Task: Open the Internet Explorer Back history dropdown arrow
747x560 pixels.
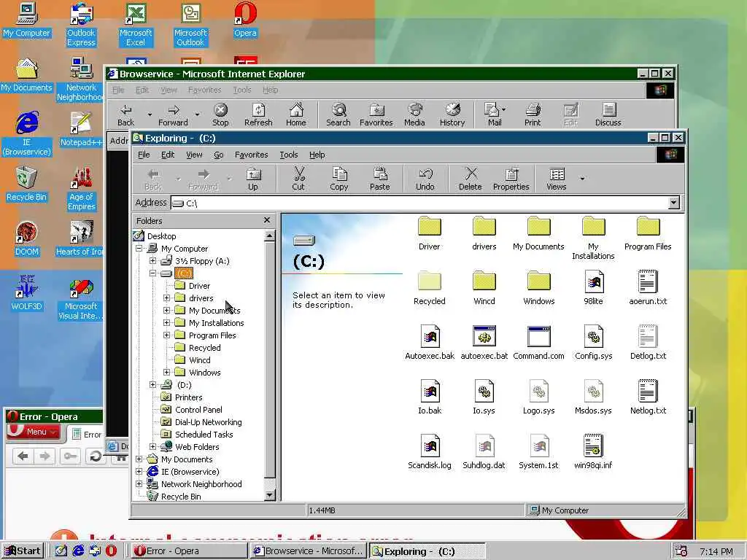Action: click(150, 114)
